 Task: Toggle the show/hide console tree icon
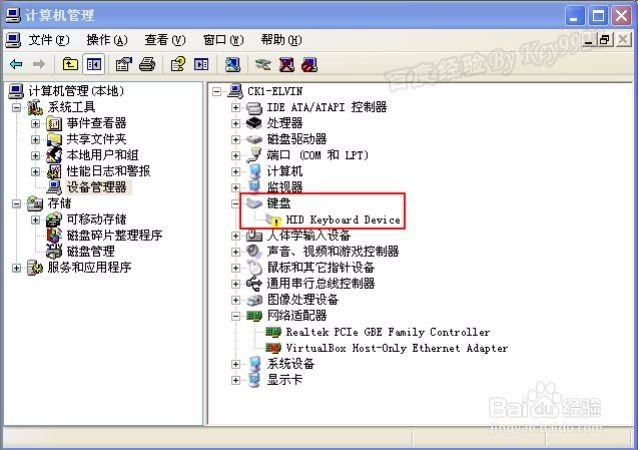pos(94,64)
